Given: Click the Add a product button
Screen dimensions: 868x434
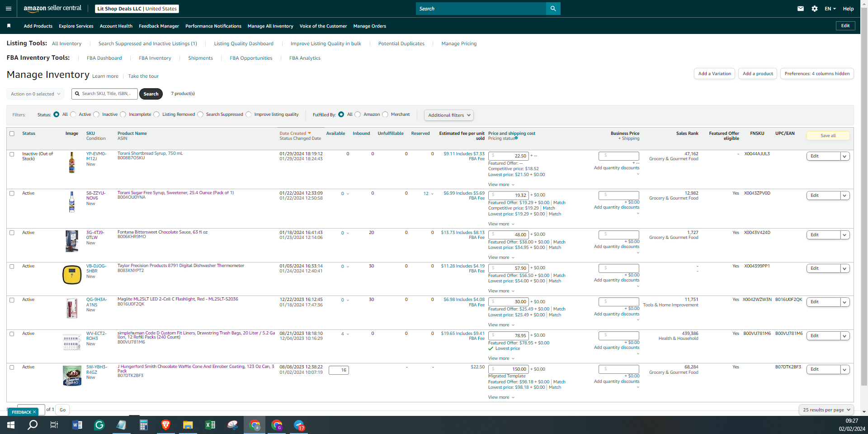Looking at the screenshot, I should pyautogui.click(x=758, y=74).
